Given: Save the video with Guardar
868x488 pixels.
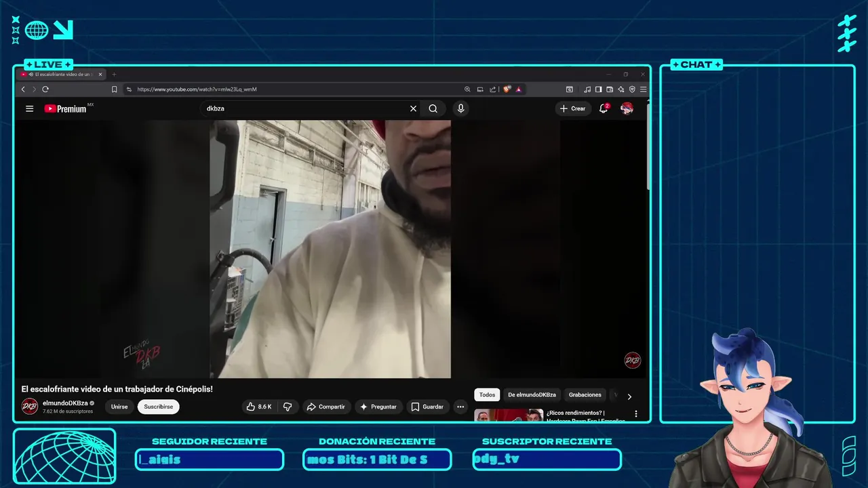Looking at the screenshot, I should (x=427, y=407).
